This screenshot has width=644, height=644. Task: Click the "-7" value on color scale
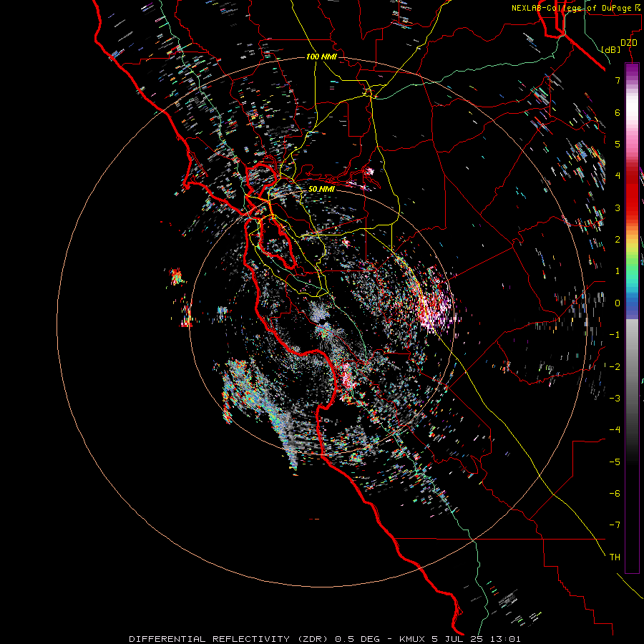pyautogui.click(x=615, y=525)
